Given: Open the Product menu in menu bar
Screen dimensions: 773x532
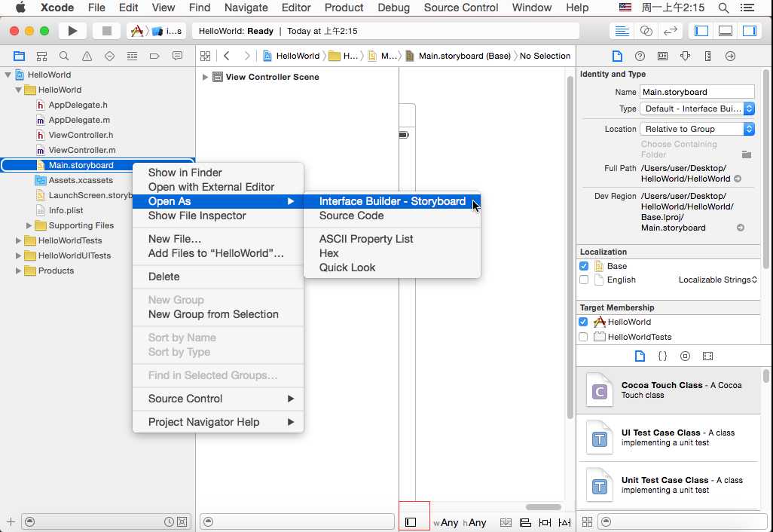Looking at the screenshot, I should coord(344,8).
